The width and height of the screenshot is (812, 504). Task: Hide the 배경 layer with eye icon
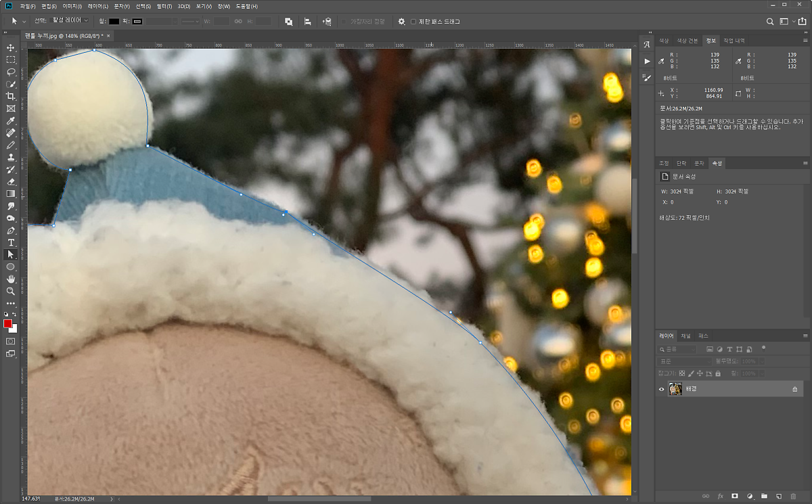(662, 389)
